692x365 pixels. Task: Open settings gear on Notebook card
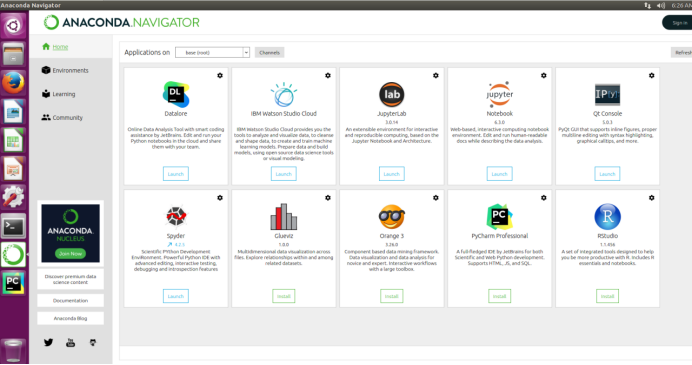pos(543,75)
